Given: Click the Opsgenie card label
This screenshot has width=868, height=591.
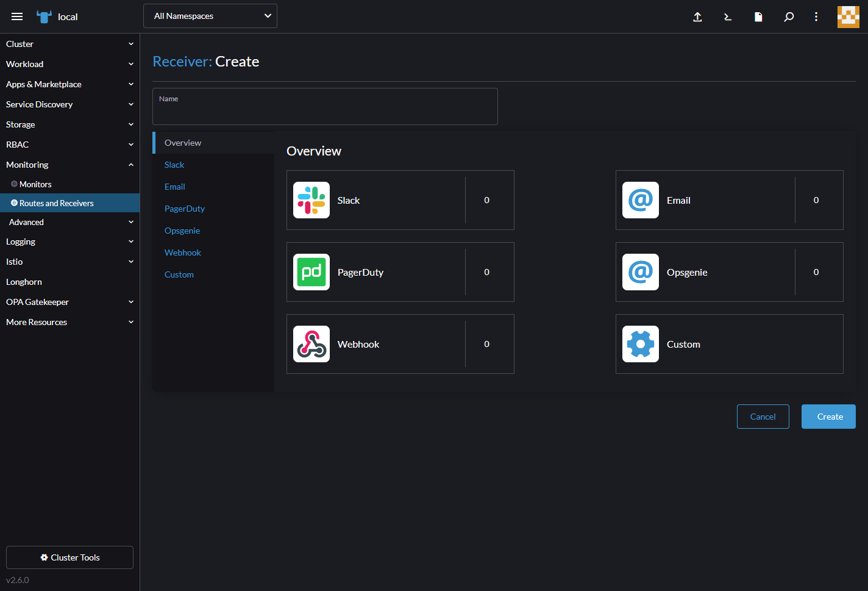Looking at the screenshot, I should (687, 272).
